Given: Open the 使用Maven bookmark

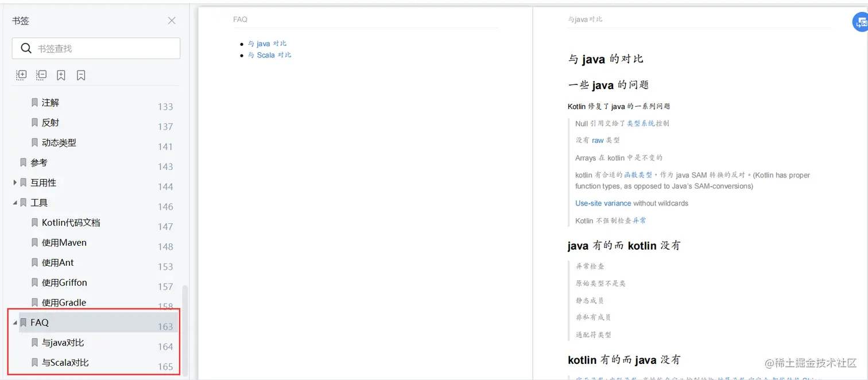Looking at the screenshot, I should (64, 243).
